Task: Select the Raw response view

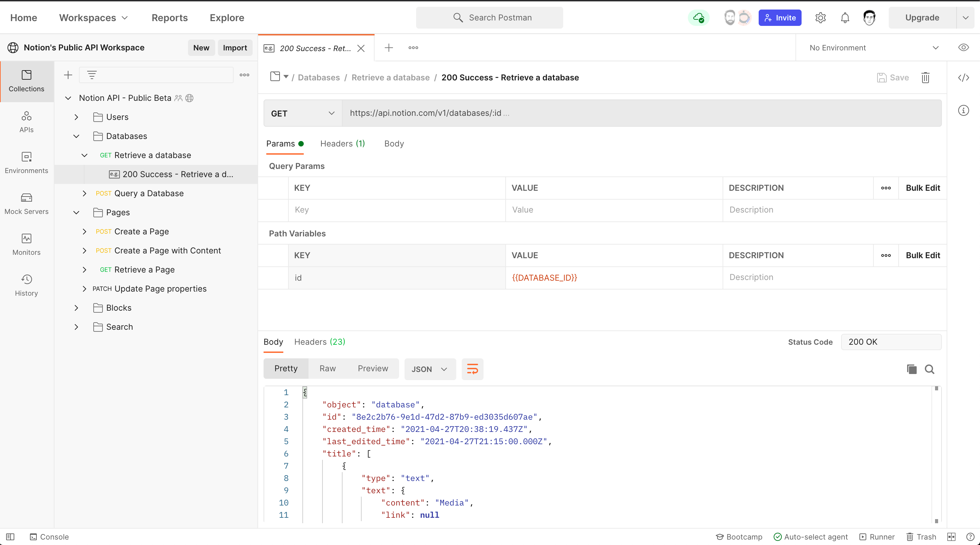Action: tap(328, 369)
